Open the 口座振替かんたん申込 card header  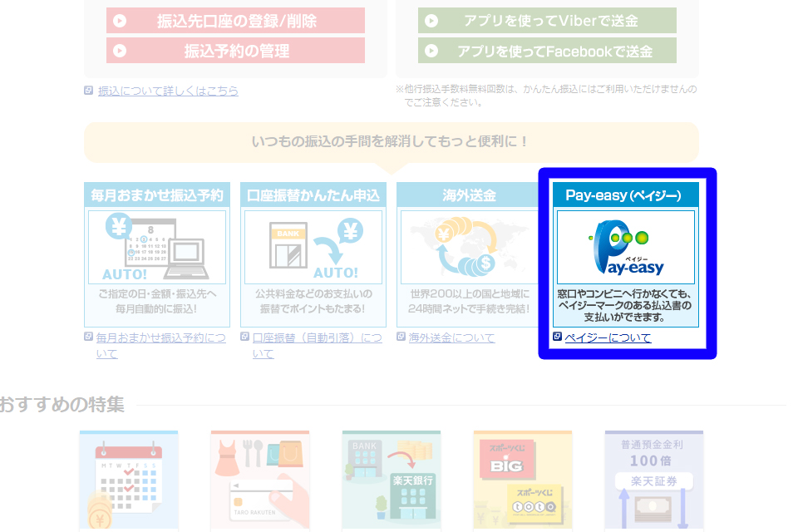click(x=313, y=195)
